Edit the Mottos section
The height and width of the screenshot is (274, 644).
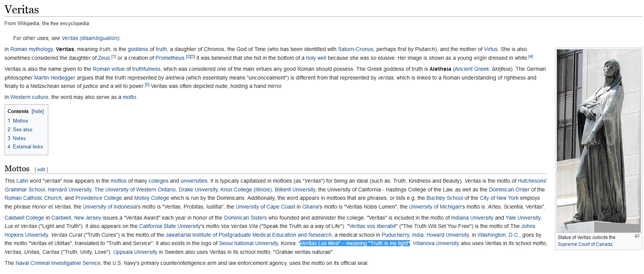pos(41,170)
